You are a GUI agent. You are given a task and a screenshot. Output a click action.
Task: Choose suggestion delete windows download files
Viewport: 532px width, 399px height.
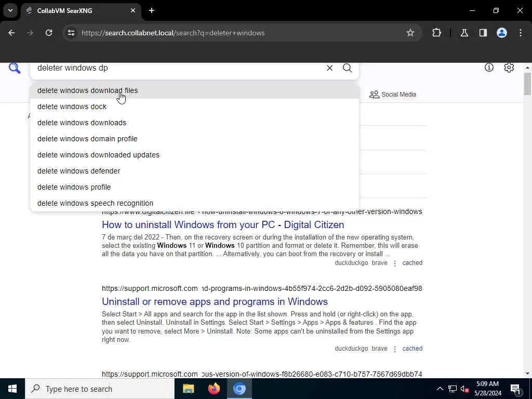pos(194,90)
